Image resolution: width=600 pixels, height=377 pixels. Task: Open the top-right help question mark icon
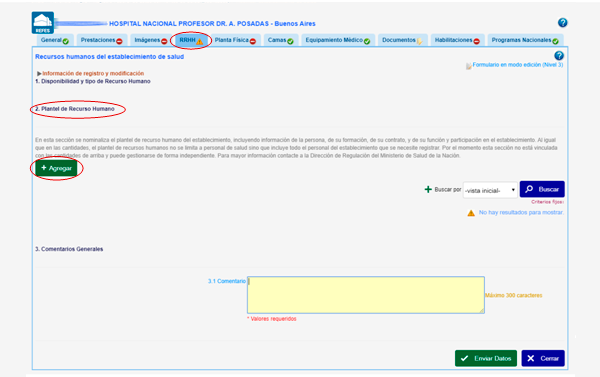point(562,23)
